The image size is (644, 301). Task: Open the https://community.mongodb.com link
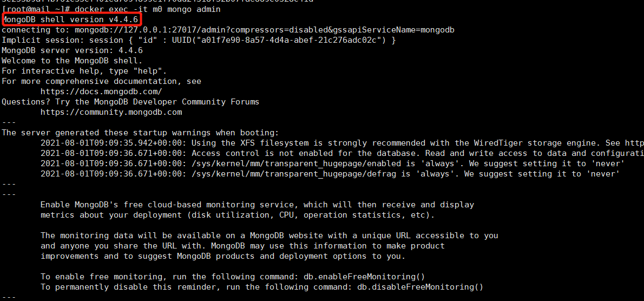point(111,112)
